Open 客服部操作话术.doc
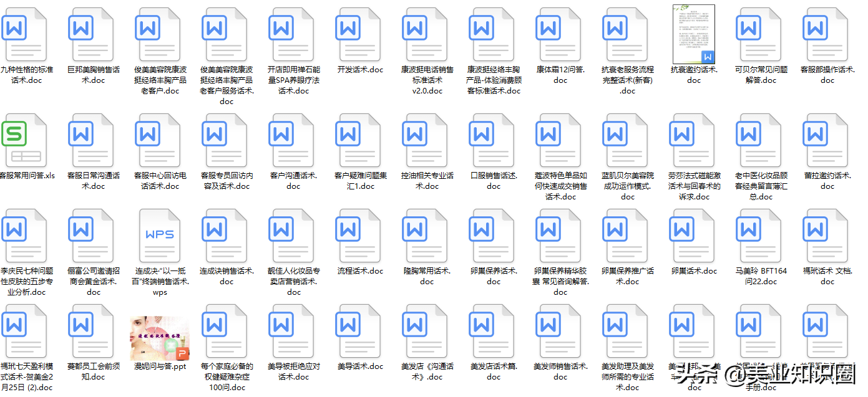 (826, 34)
